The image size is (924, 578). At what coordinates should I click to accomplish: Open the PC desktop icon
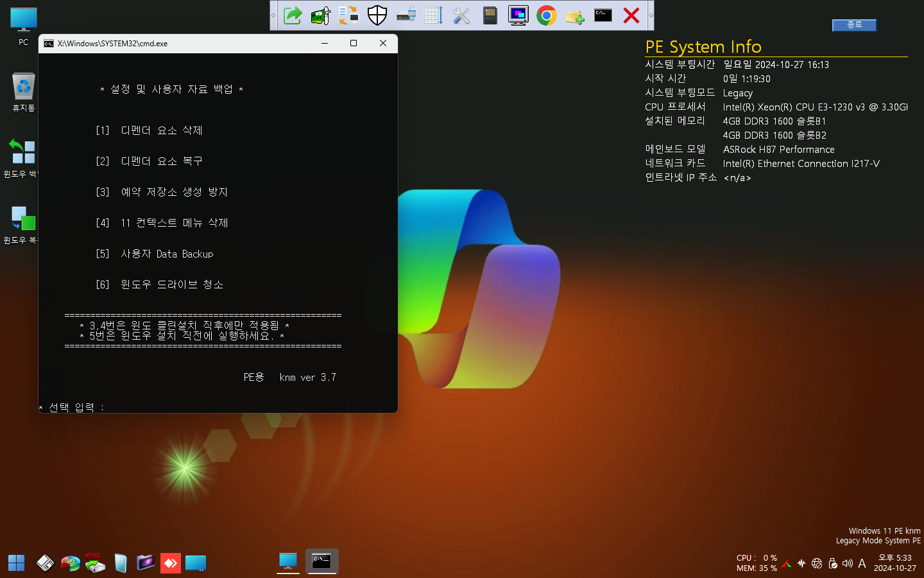coord(24,26)
